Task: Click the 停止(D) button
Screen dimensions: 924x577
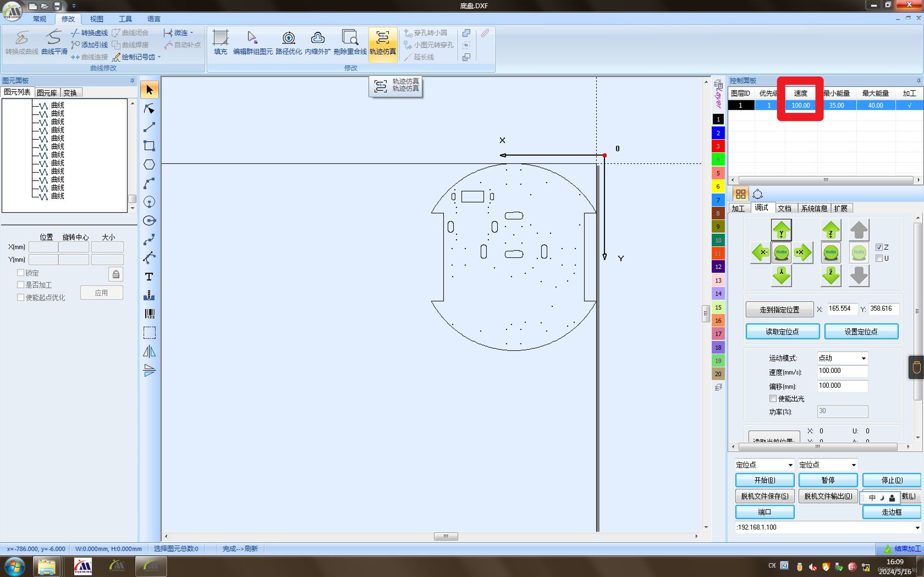Action: [892, 480]
